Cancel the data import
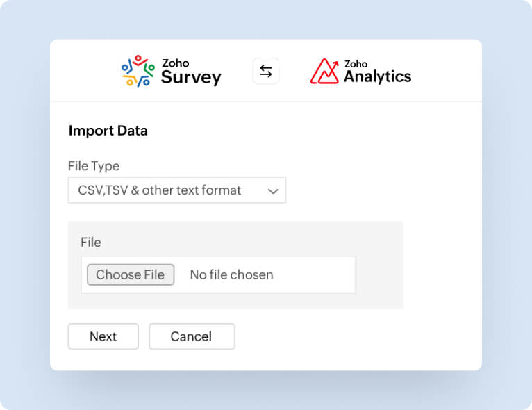Viewport: 532px width, 410px height. 191,336
